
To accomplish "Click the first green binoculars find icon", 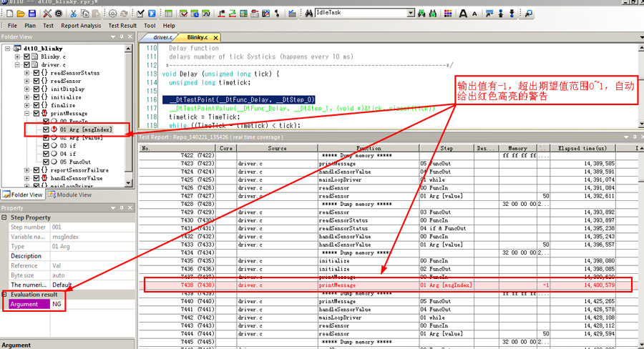I will pyautogui.click(x=421, y=14).
